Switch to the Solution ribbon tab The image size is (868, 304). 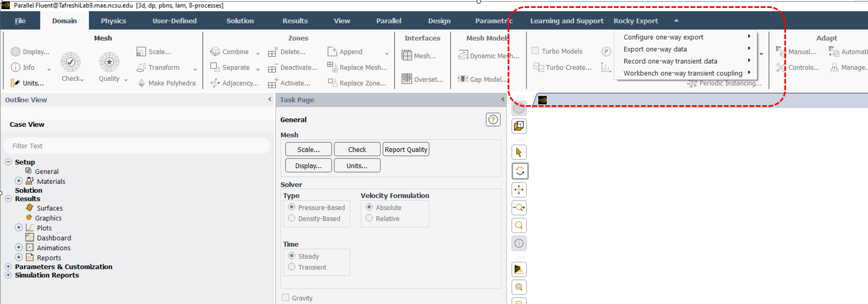coord(240,21)
